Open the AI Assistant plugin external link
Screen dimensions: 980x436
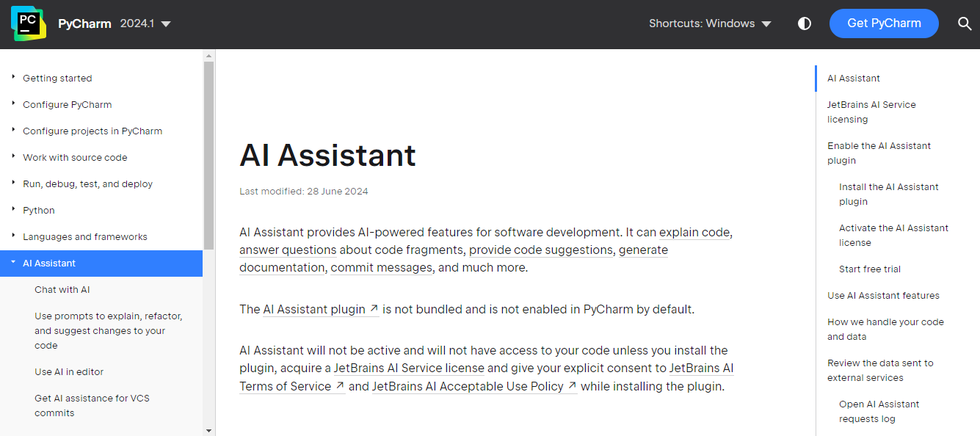point(321,310)
